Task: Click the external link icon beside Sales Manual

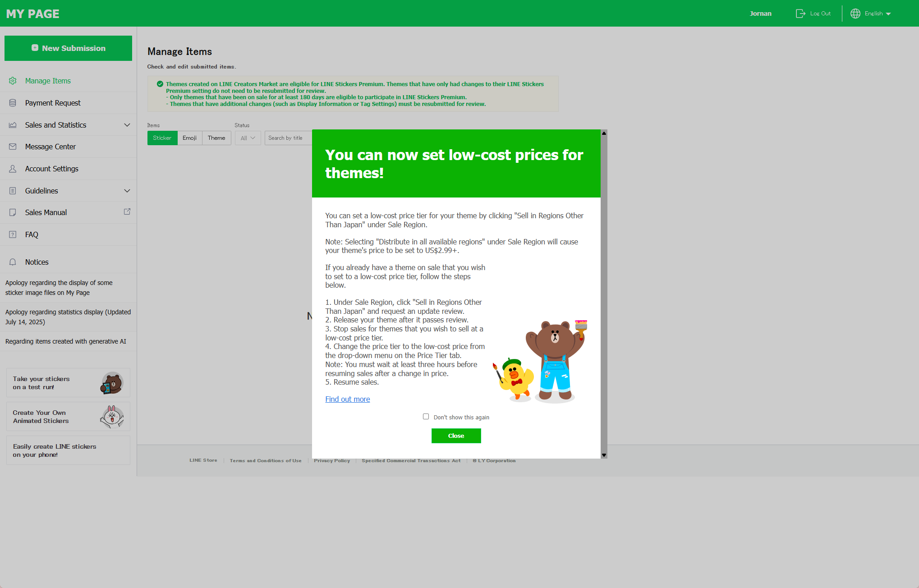Action: tap(127, 211)
